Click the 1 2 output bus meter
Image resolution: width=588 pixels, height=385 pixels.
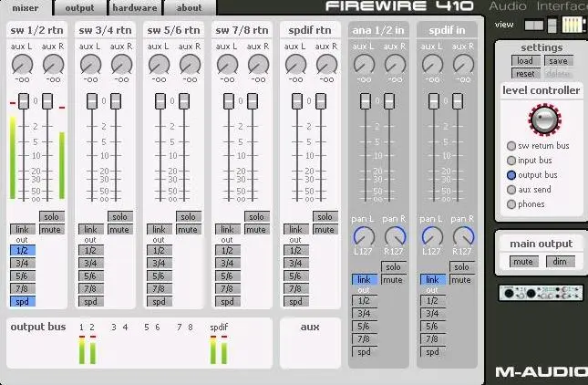pyautogui.click(x=88, y=350)
